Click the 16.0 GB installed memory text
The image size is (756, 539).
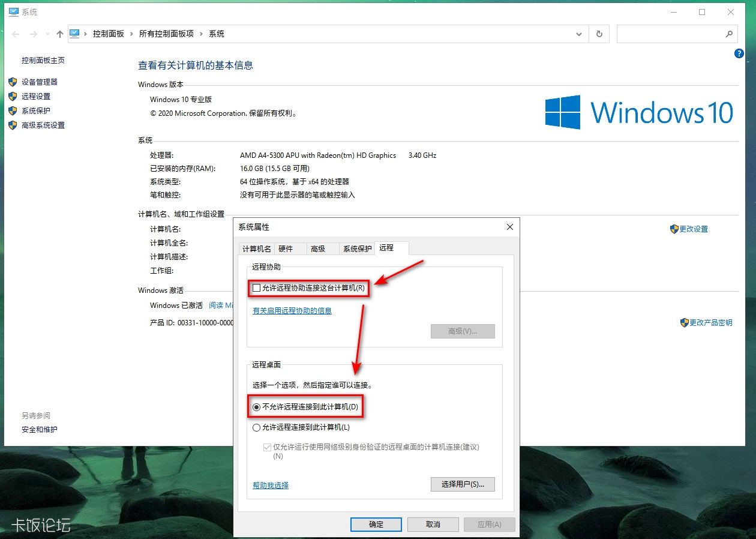(275, 169)
